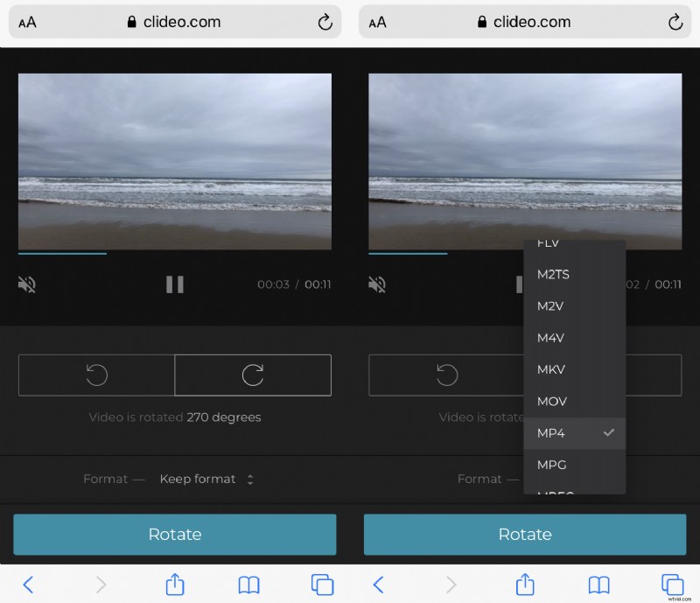The image size is (700, 603).
Task: Open the AA text size menu
Action: click(27, 21)
